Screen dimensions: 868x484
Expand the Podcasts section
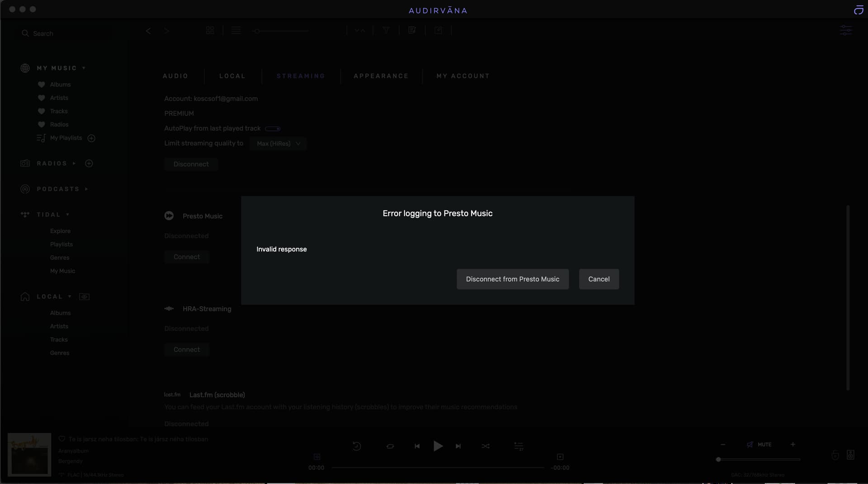click(86, 189)
